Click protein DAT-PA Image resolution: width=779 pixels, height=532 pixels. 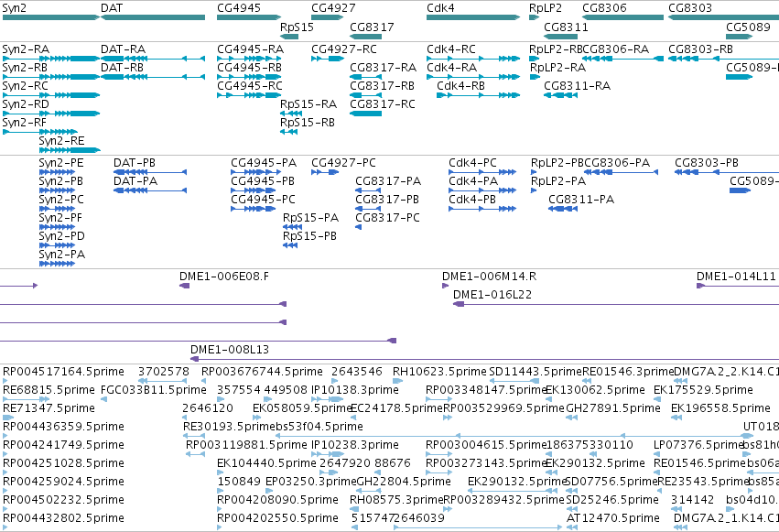point(135,181)
